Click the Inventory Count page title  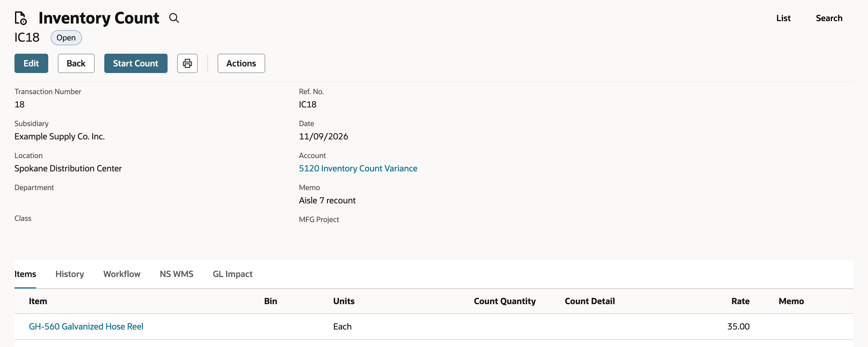[99, 18]
